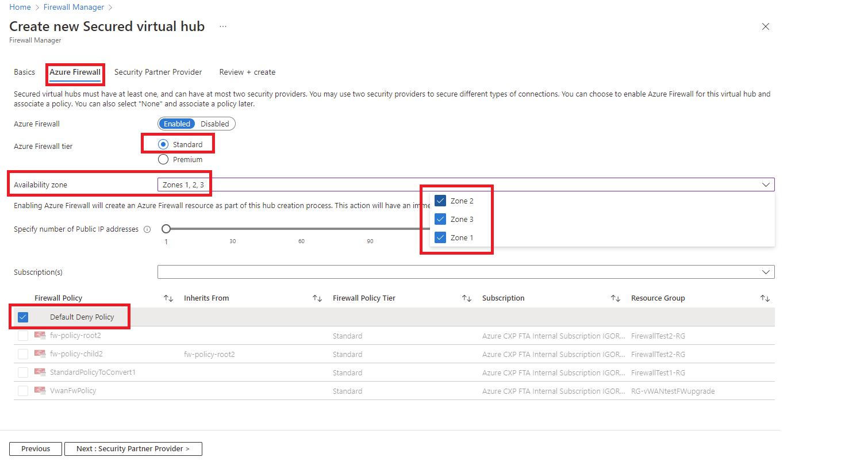Screen dimensions: 868x461
Task: Click the fw-policy-child2 policy icon
Action: click(x=40, y=354)
